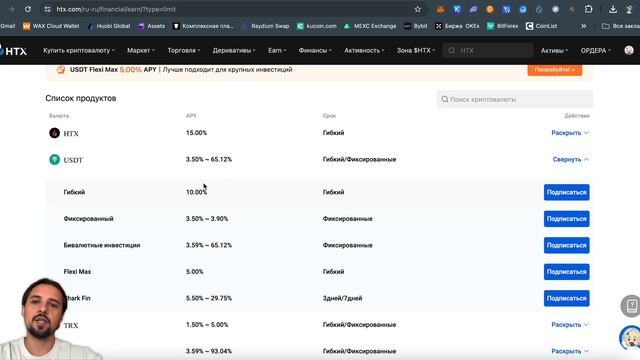Viewport: 640px width, 360px height.
Task: Subscribe to Гибкий 10.00% product
Action: click(x=567, y=192)
